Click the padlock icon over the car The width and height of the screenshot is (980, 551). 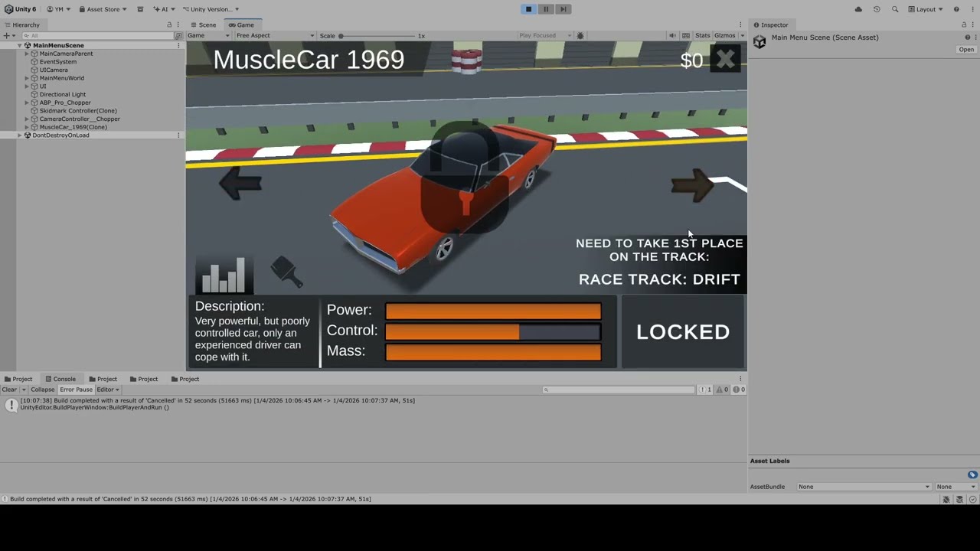[x=465, y=178]
